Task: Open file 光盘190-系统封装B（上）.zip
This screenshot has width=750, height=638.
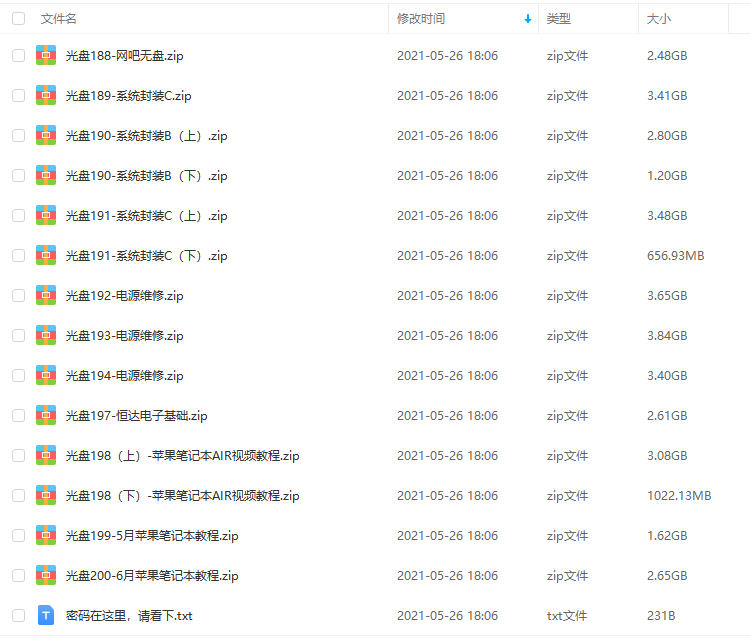Action: pos(146,136)
